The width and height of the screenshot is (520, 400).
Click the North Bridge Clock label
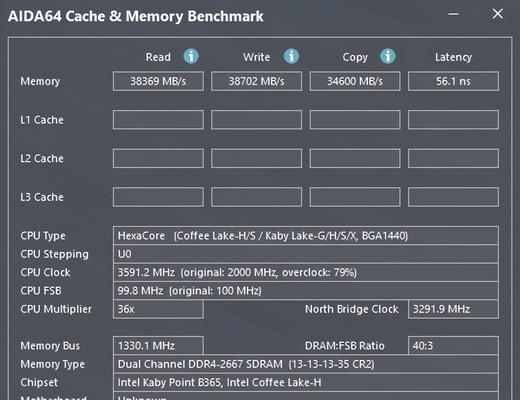click(x=352, y=309)
